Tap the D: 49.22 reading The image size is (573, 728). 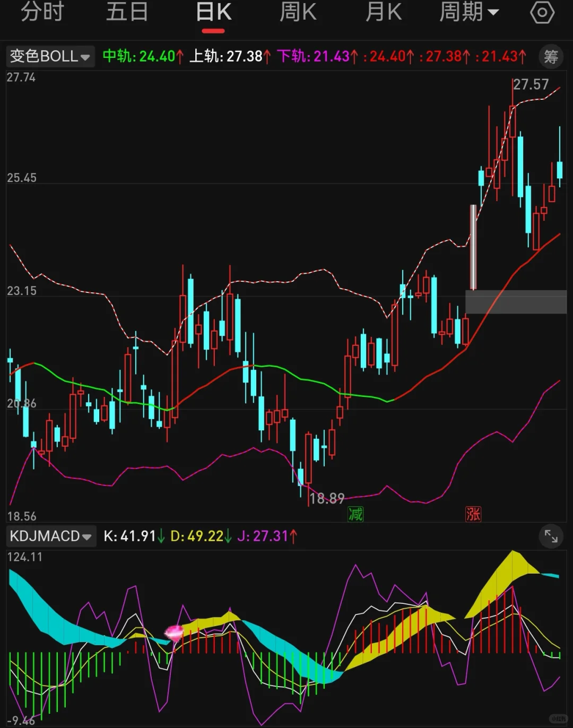tap(201, 536)
